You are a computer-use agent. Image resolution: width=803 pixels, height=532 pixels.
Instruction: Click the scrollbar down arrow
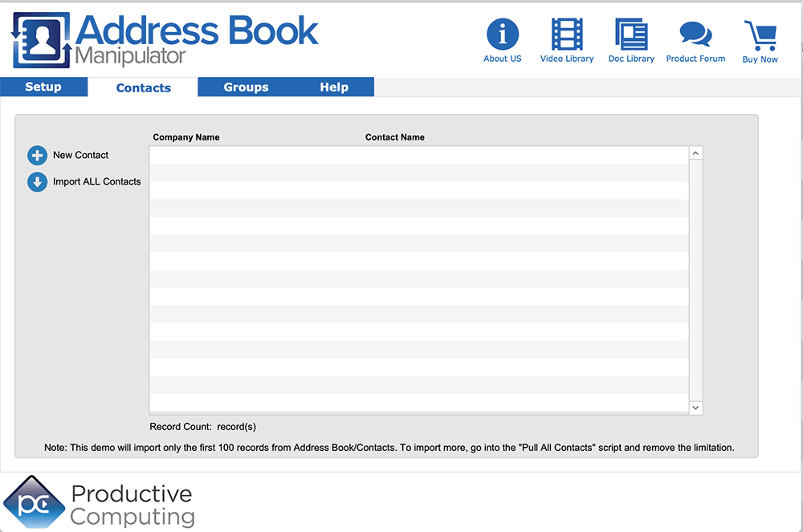[695, 408]
